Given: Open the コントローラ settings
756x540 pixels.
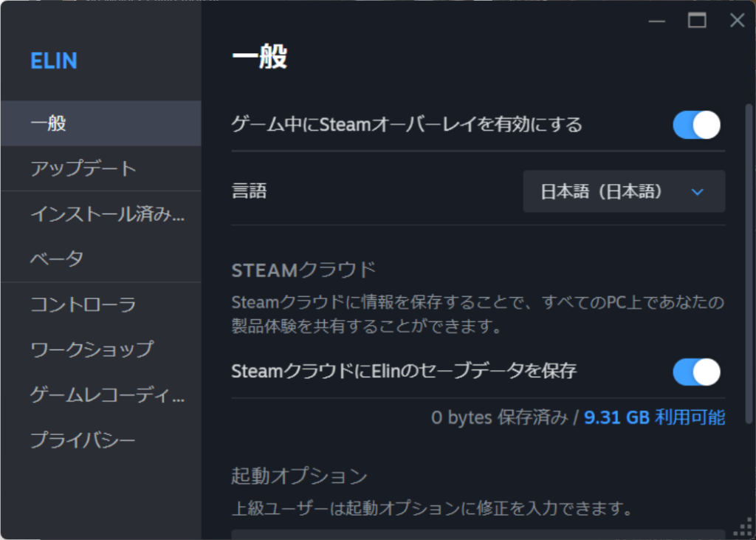Looking at the screenshot, I should 100,304.
